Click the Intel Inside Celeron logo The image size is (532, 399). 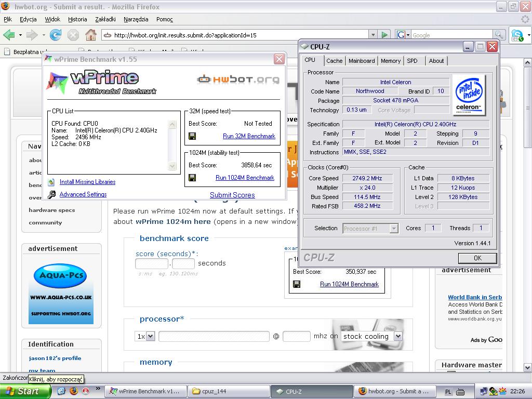(x=469, y=95)
